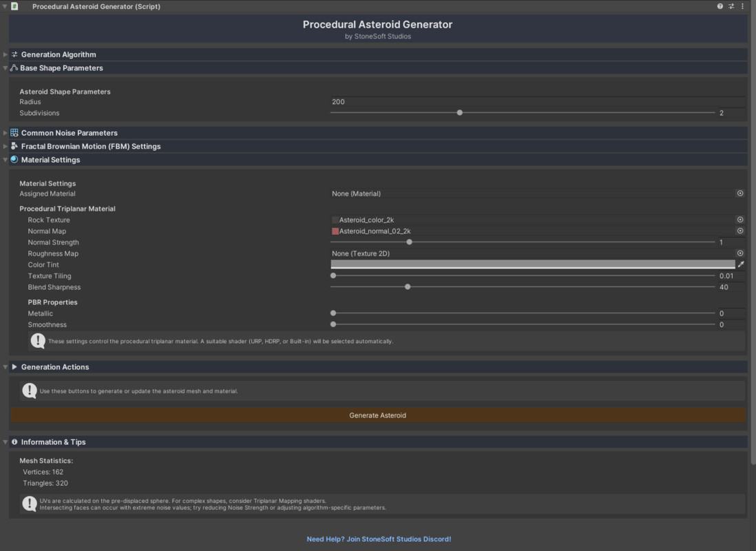This screenshot has width=756, height=551.
Task: Click the Rock Texture Asteroid_color_2k field
Action: click(533, 220)
